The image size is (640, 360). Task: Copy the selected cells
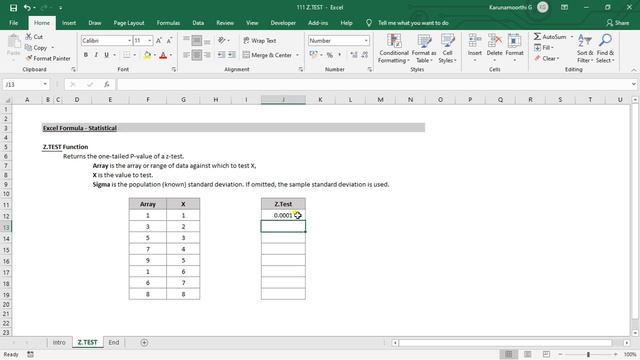point(37,48)
